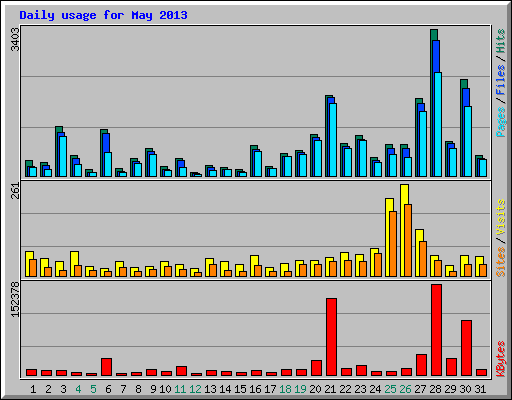
Task: Click the 'Daily usage for May 2013' title
Action: (103, 15)
